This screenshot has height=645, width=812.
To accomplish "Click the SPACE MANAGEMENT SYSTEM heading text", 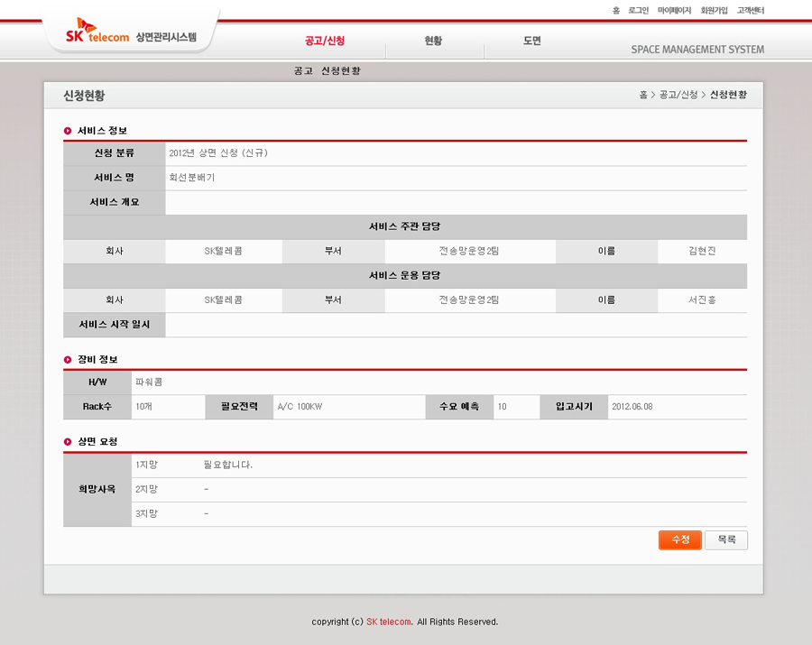I will click(x=697, y=50).
